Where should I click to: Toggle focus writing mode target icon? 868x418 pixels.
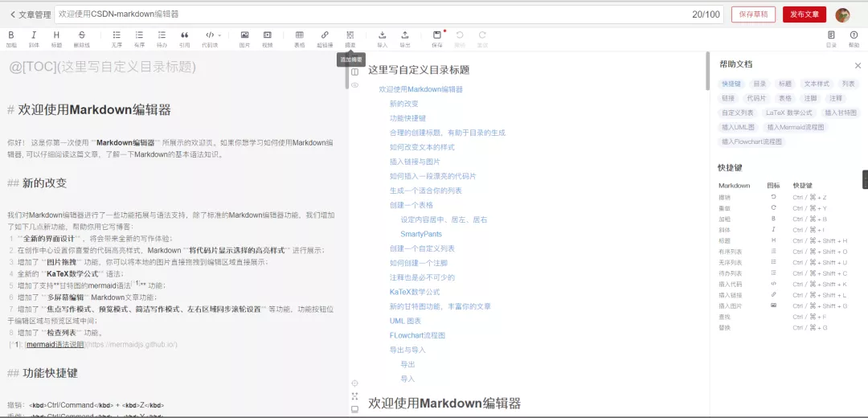tap(355, 383)
